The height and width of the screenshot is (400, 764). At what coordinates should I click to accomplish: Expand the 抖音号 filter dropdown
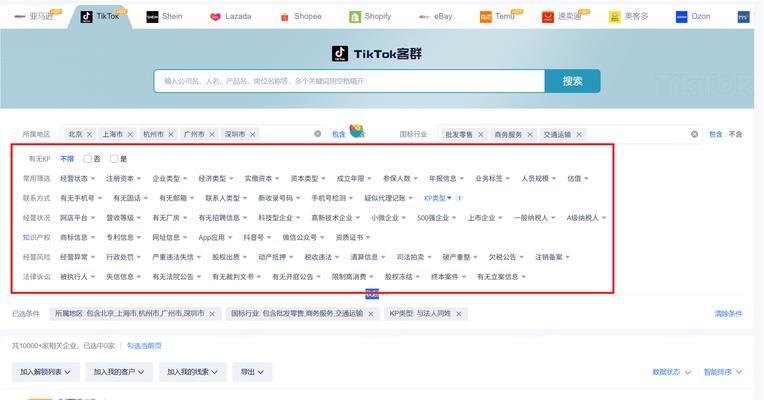pos(257,238)
